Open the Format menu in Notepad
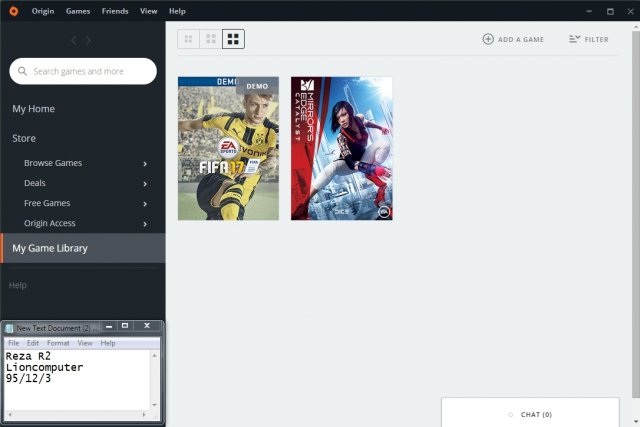Viewport: 640px width, 427px height. click(x=58, y=343)
